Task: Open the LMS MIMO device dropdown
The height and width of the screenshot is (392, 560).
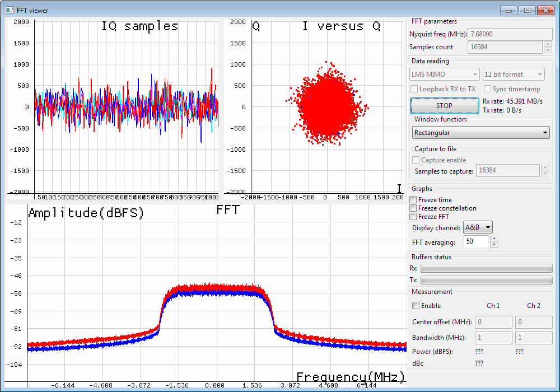Action: (444, 74)
